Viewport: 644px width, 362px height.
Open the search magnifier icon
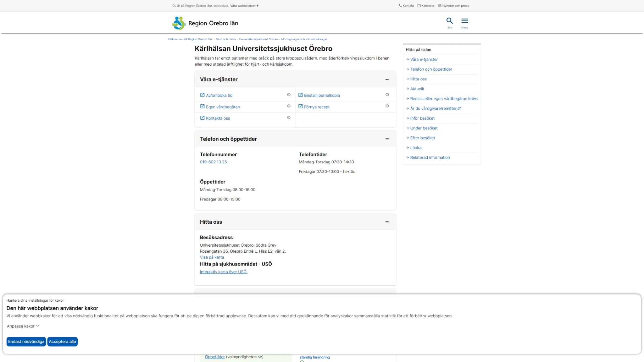click(x=449, y=21)
